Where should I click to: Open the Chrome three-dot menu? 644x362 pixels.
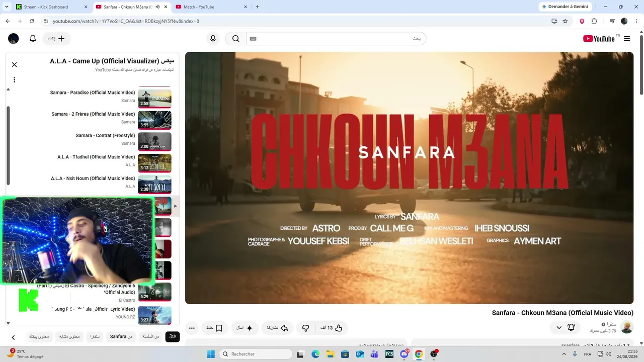pyautogui.click(x=636, y=21)
